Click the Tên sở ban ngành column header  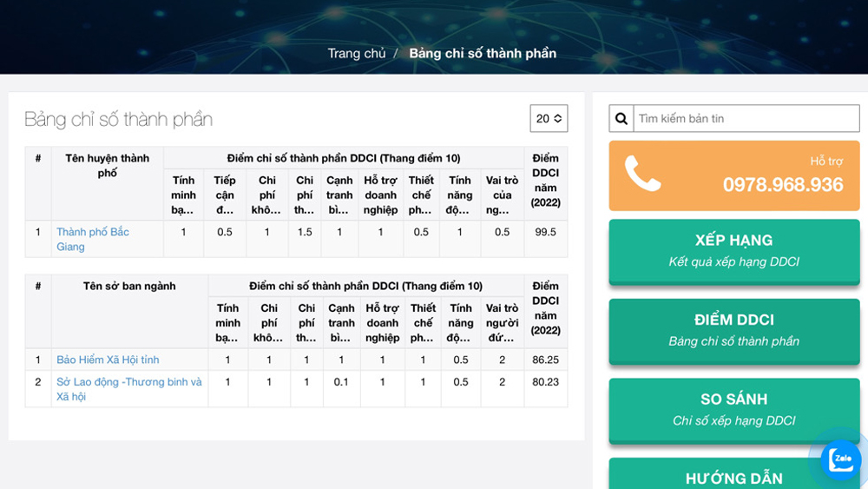(129, 286)
